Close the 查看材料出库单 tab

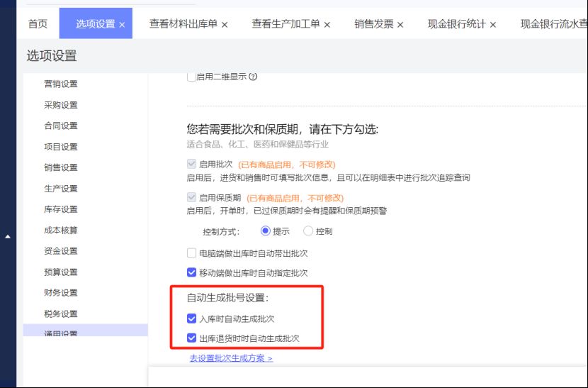(225, 25)
